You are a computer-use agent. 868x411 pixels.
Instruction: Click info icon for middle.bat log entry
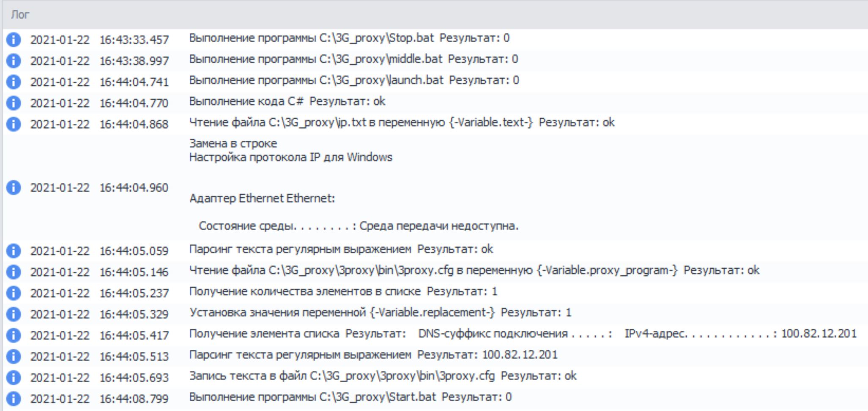click(14, 61)
